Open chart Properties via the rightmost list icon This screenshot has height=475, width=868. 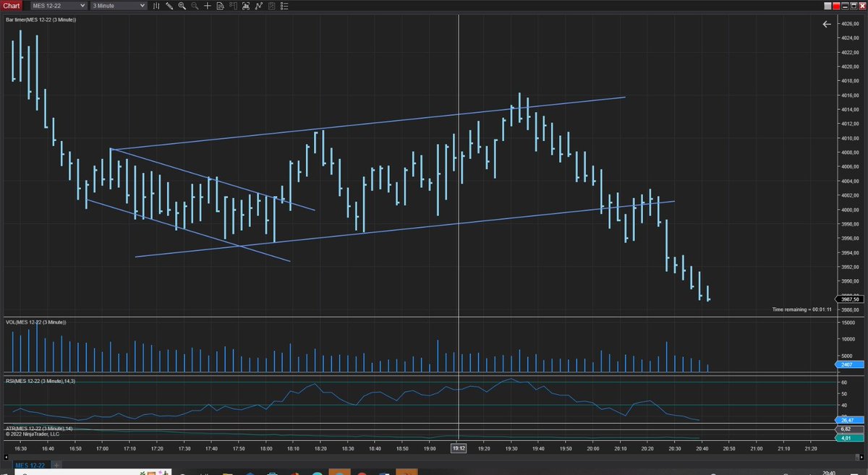click(x=284, y=6)
